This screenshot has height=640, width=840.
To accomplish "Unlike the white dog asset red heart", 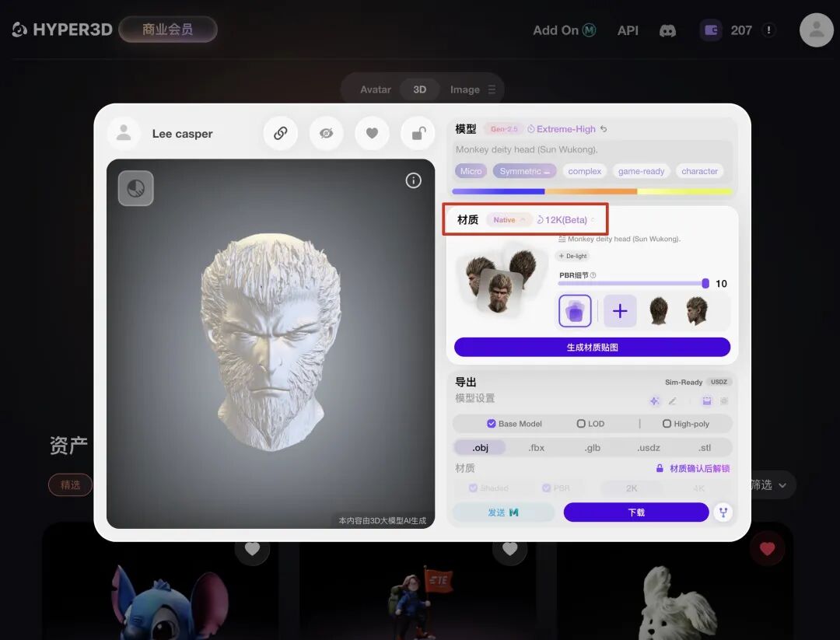I will (767, 548).
